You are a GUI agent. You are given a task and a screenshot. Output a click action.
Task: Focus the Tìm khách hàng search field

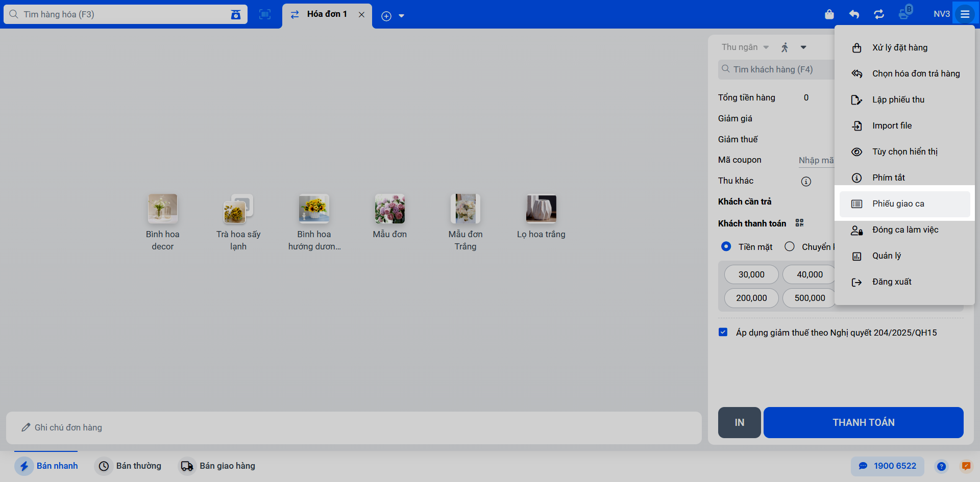tap(777, 69)
